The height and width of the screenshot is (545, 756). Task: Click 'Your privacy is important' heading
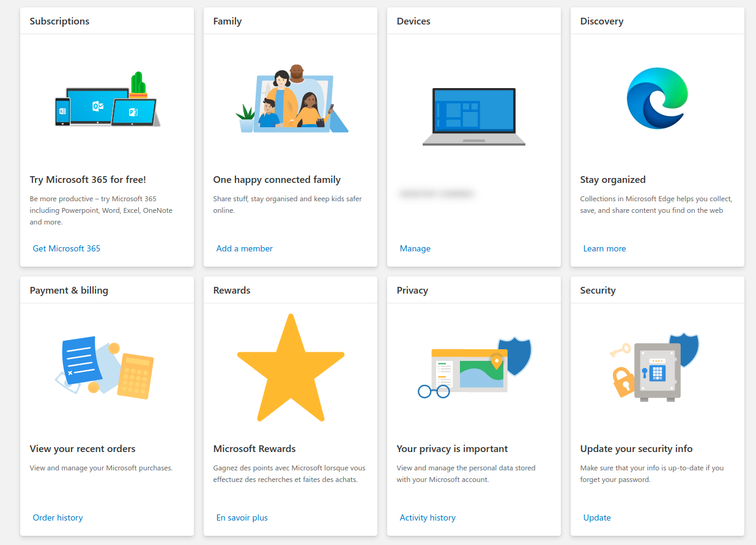coord(453,448)
